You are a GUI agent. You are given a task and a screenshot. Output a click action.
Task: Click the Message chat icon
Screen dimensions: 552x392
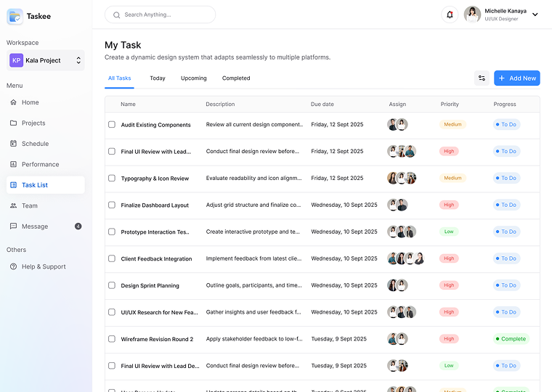click(13, 226)
